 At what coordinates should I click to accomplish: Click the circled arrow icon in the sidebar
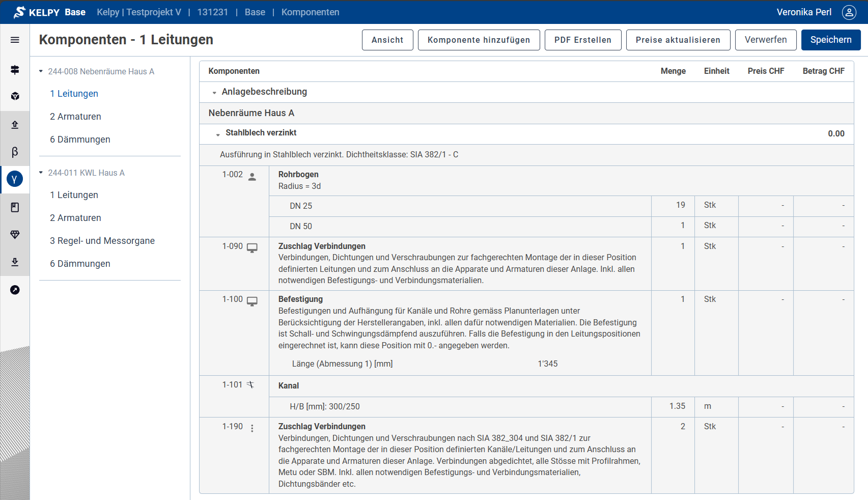pos(15,290)
